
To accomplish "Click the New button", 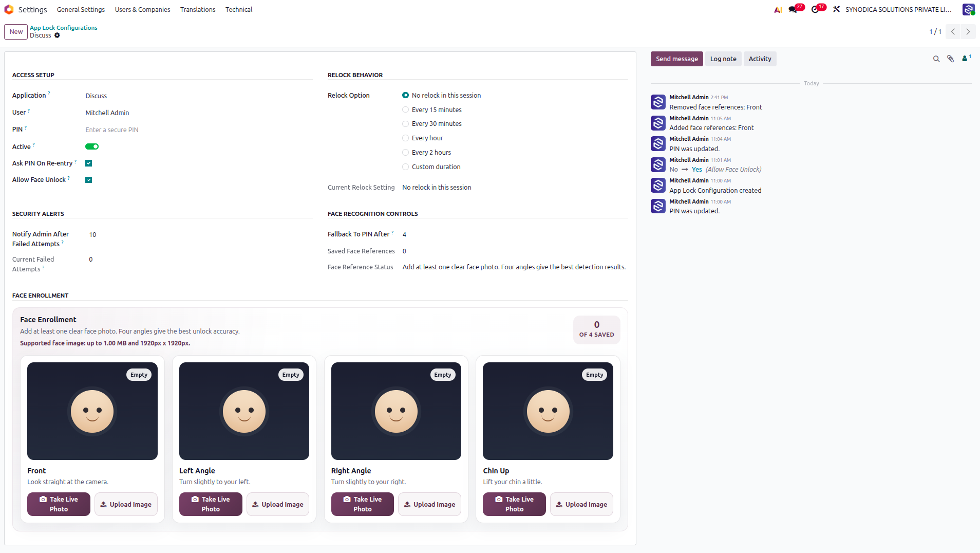I will [x=16, y=32].
